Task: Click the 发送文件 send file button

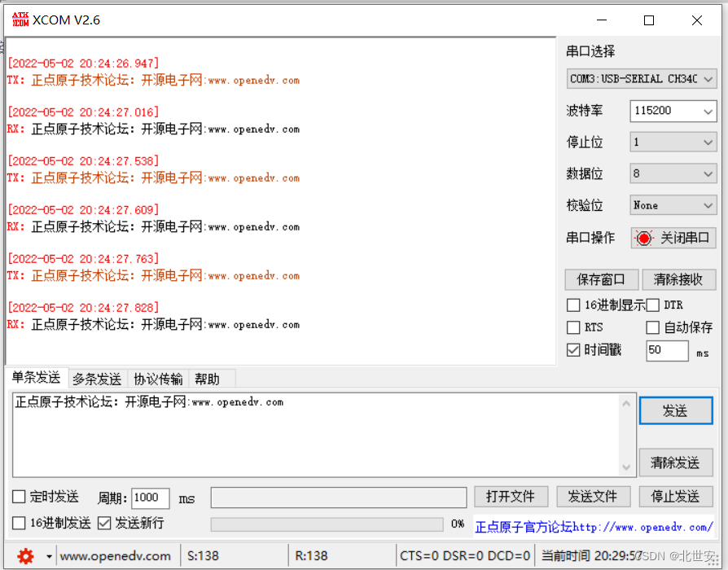Action: [593, 497]
